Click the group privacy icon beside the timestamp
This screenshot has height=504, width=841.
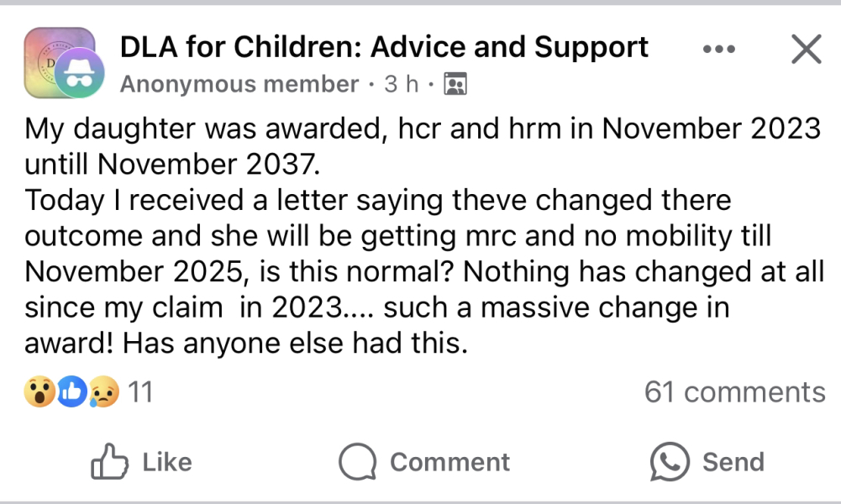455,84
